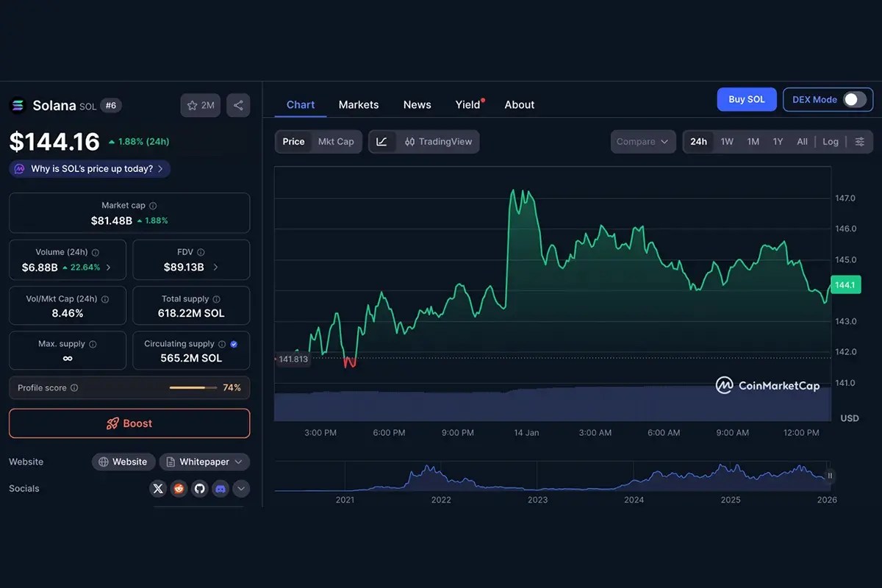Screen dimensions: 882x588
Task: Click the share icon next to the watchlist star
Action: 237,105
